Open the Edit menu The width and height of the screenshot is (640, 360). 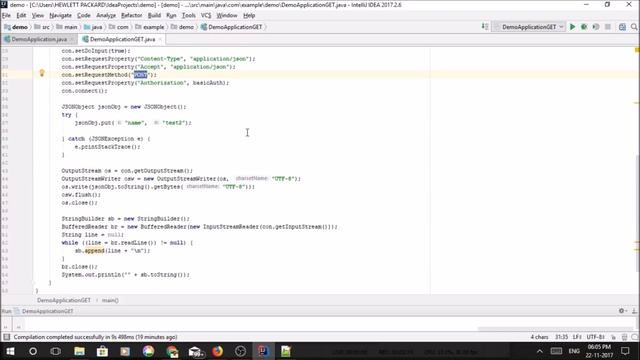[x=21, y=15]
